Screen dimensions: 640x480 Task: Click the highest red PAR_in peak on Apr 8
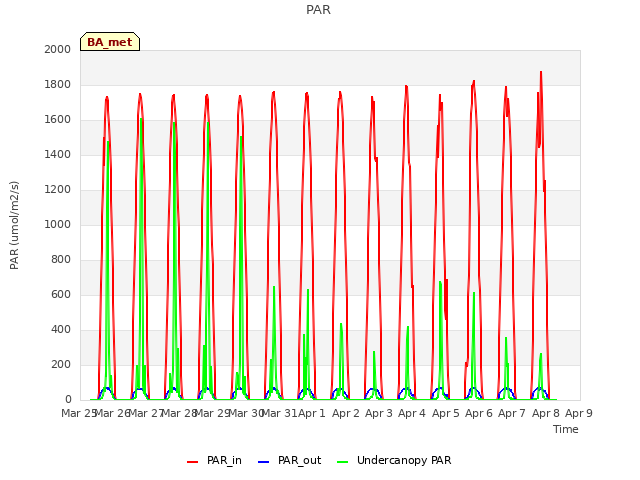[x=541, y=72]
